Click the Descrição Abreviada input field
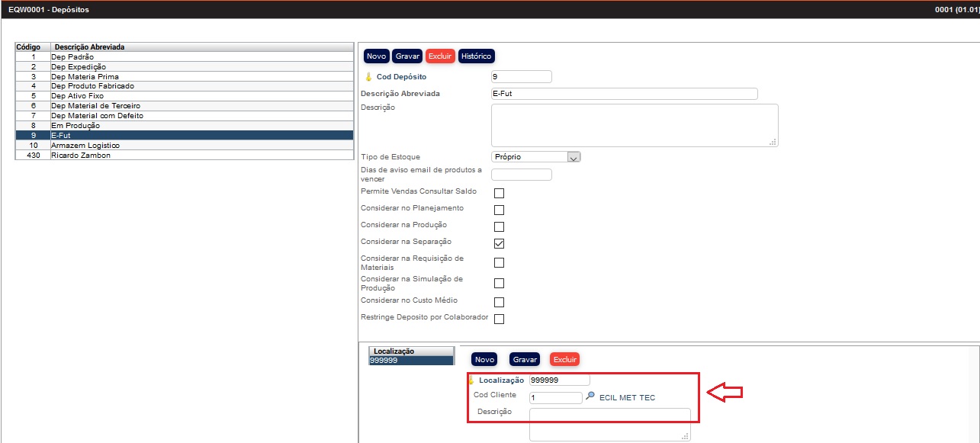Screen dimensions: 980x443 click(624, 94)
